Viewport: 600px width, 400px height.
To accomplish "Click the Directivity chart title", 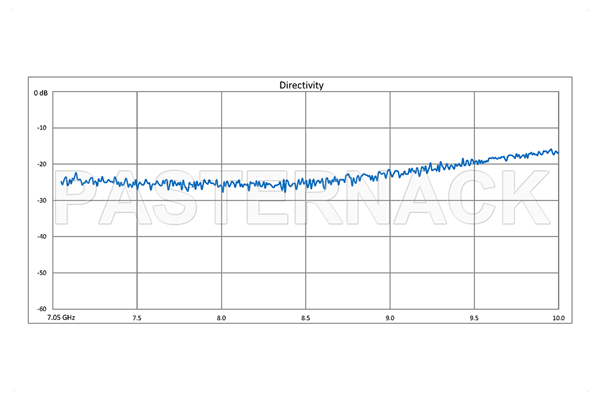I will point(300,86).
